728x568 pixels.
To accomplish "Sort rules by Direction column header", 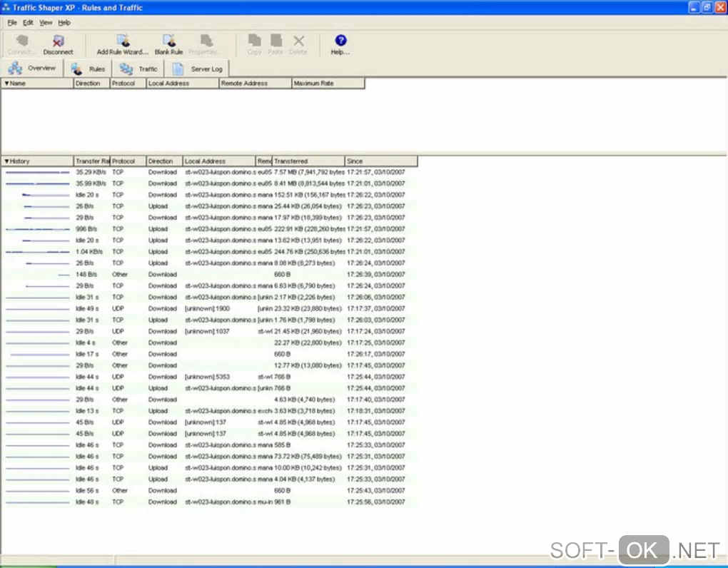I will coord(91,83).
